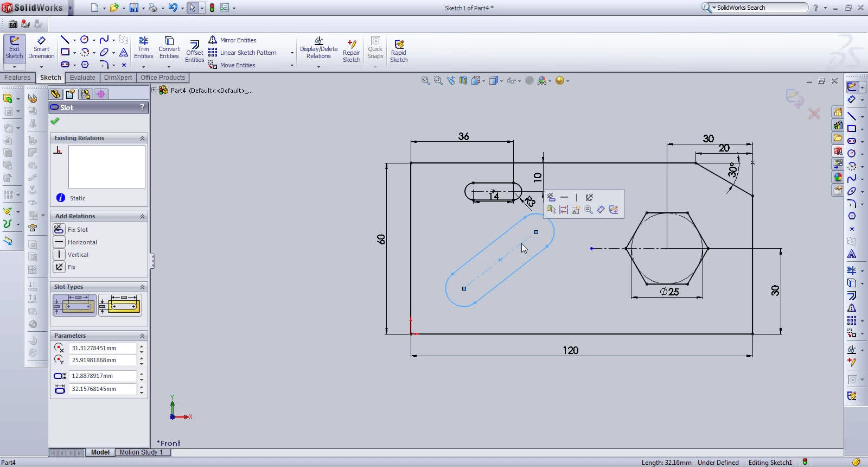Collapse the Parameters section
Screen dimensions: 868x467
(143, 336)
